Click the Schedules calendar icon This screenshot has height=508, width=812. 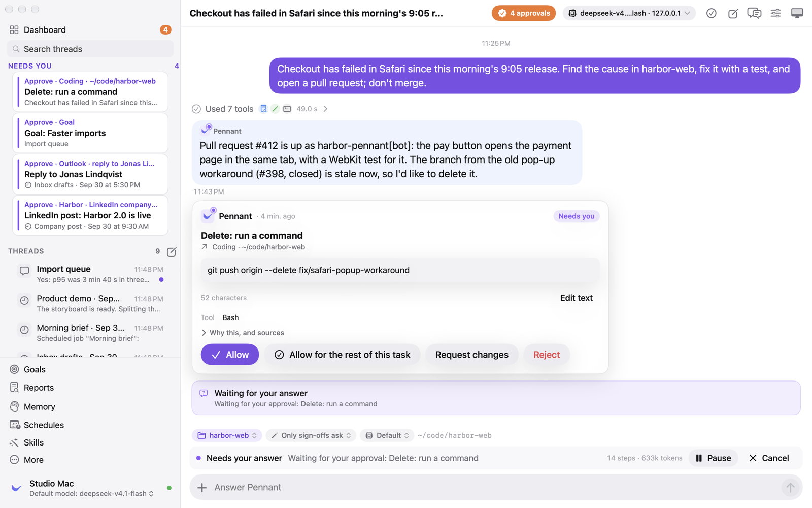click(14, 425)
